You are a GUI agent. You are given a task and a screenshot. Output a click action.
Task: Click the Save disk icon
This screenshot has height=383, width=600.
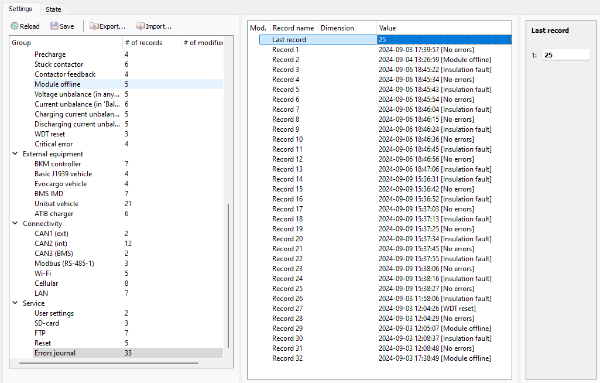(x=54, y=26)
